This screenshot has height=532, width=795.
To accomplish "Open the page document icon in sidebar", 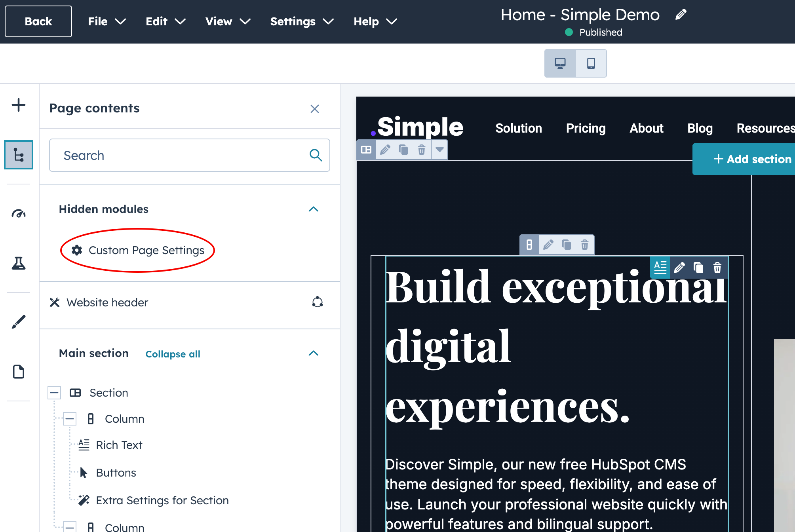I will [18, 371].
